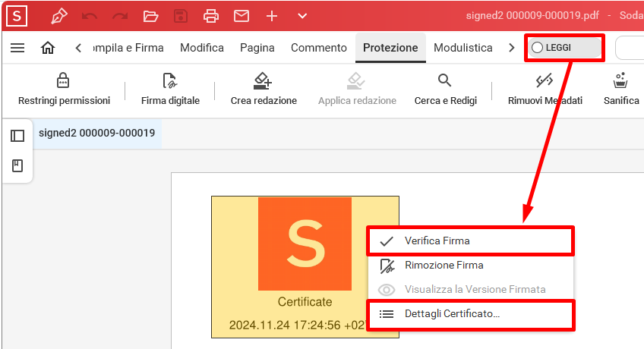The height and width of the screenshot is (349, 644).
Task: Open the bookmarks panel icon
Action: click(17, 165)
